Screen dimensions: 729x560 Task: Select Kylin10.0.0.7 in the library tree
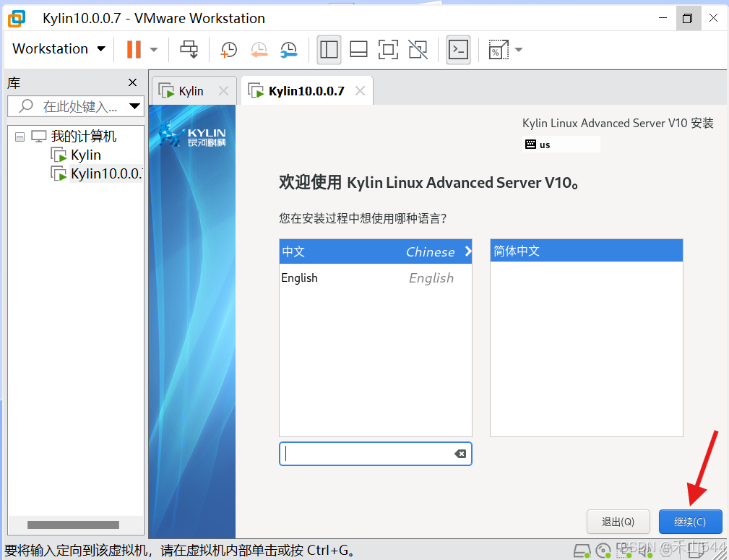(106, 173)
